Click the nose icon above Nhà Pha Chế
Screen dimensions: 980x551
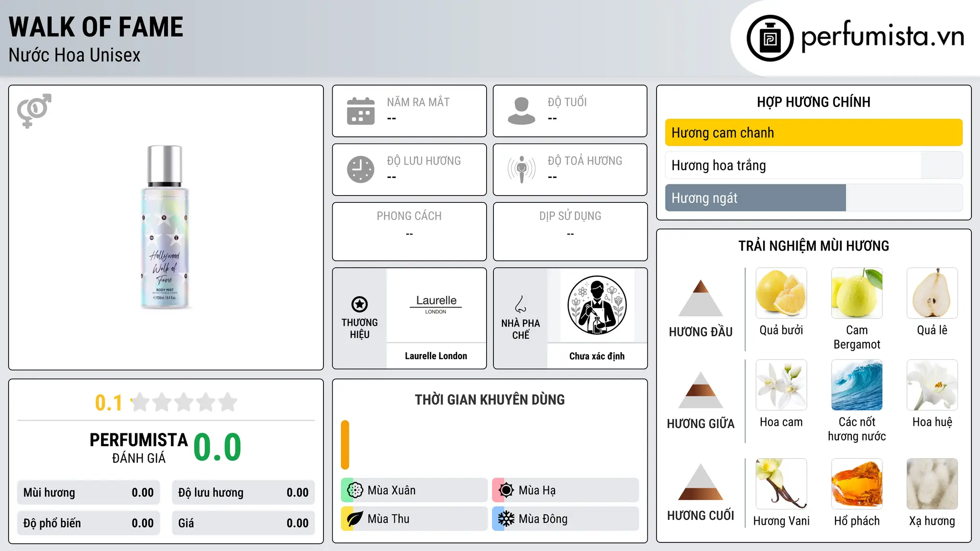tap(521, 304)
